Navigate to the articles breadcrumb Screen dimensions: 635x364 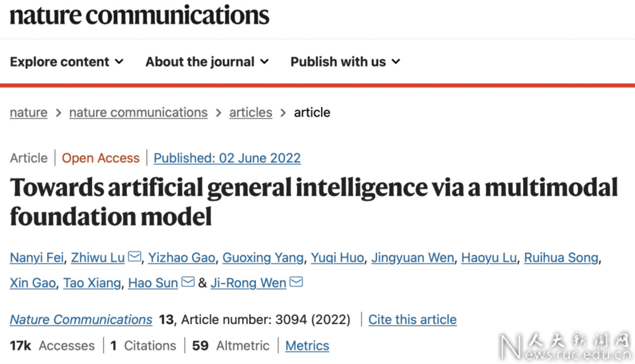point(251,112)
